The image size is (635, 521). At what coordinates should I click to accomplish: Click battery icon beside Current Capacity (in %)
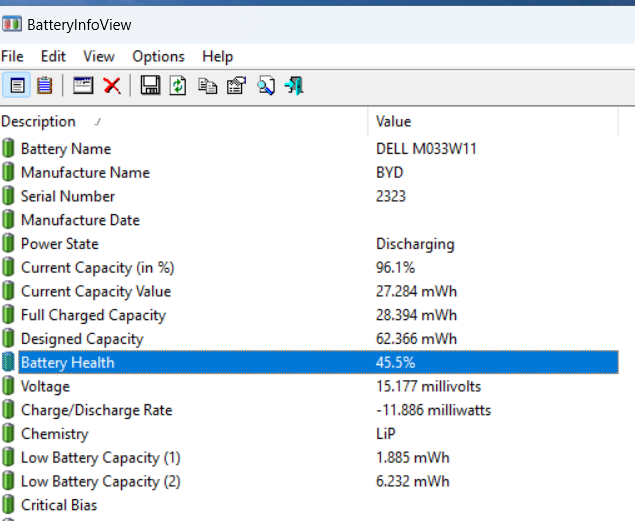click(8, 267)
